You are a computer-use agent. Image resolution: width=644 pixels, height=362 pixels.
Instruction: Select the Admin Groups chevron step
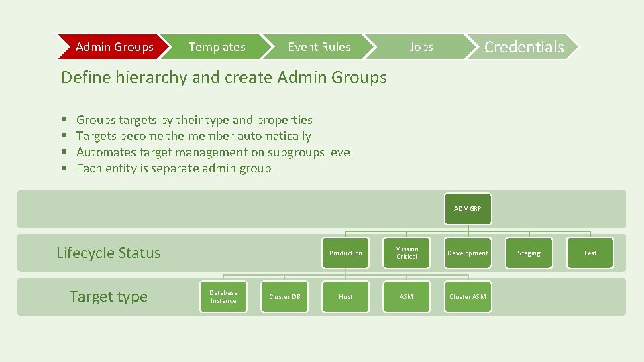click(x=114, y=47)
